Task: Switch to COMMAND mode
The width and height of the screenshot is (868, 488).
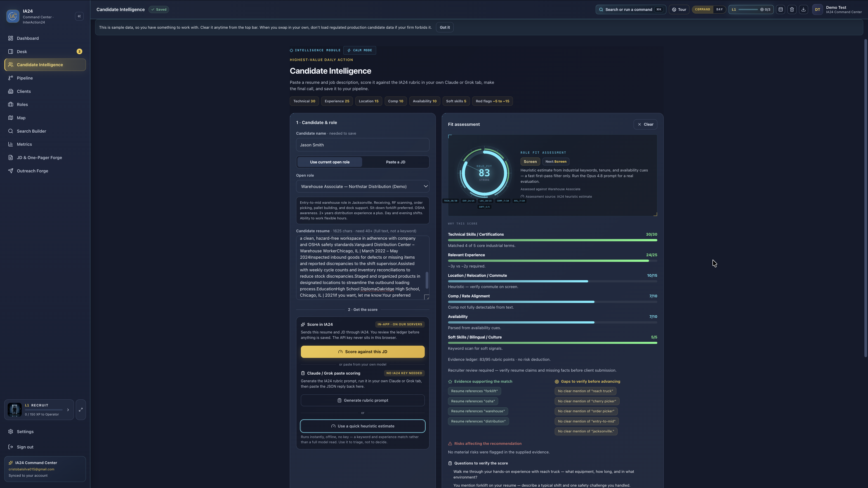Action: [x=703, y=9]
